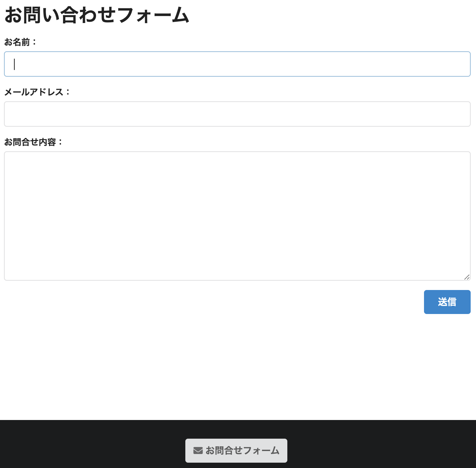Click inside the お名前 name field

[x=237, y=64]
